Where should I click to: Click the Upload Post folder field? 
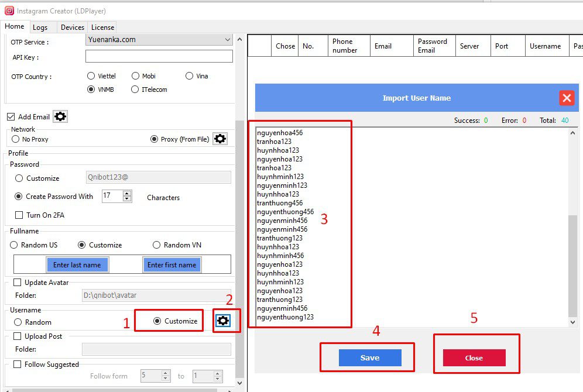pyautogui.click(x=156, y=349)
